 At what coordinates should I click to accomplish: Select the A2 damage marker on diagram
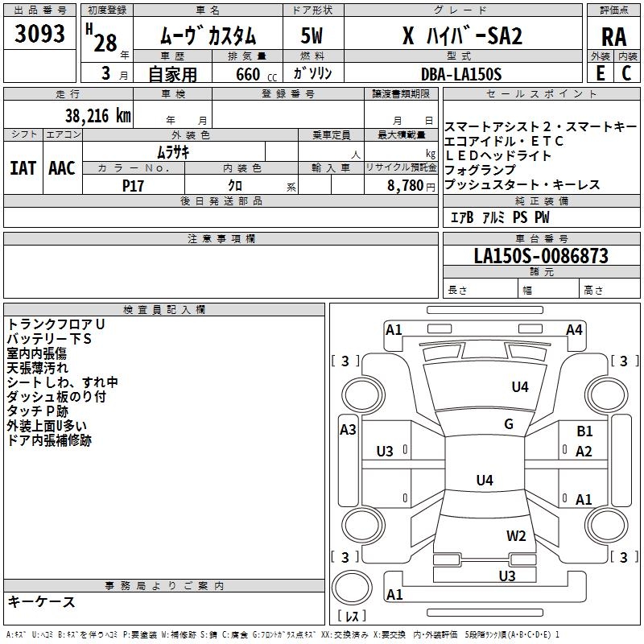pos(584,452)
